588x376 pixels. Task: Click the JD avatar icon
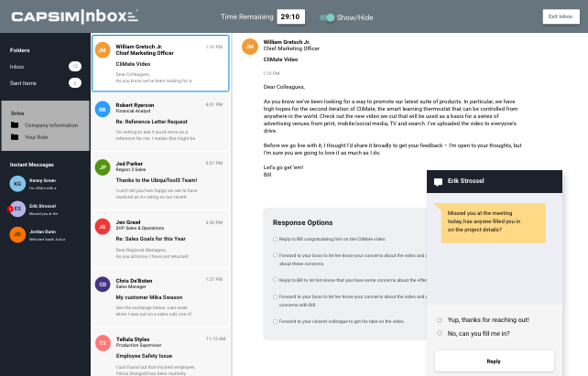tap(17, 234)
